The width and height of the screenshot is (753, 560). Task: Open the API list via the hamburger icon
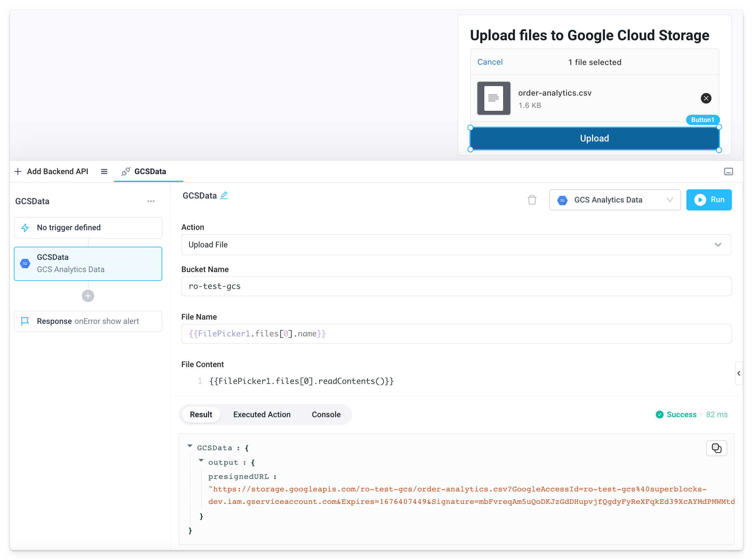tap(104, 171)
